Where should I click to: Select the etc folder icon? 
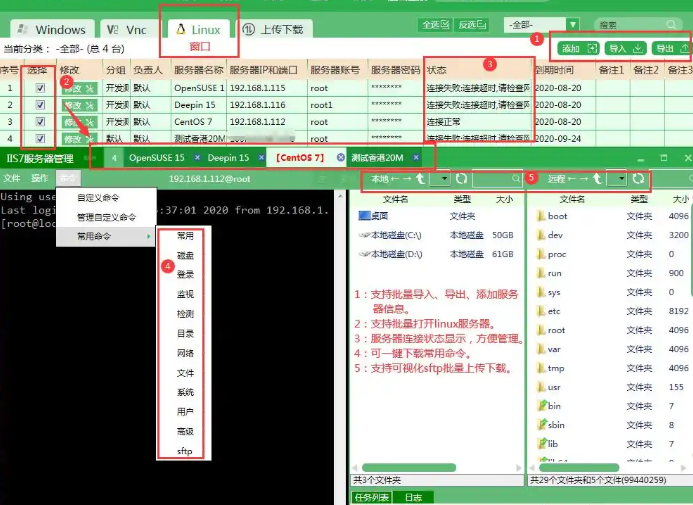tap(541, 311)
